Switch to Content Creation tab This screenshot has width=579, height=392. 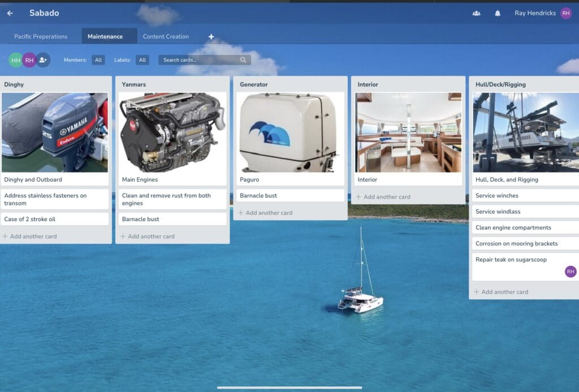click(166, 37)
